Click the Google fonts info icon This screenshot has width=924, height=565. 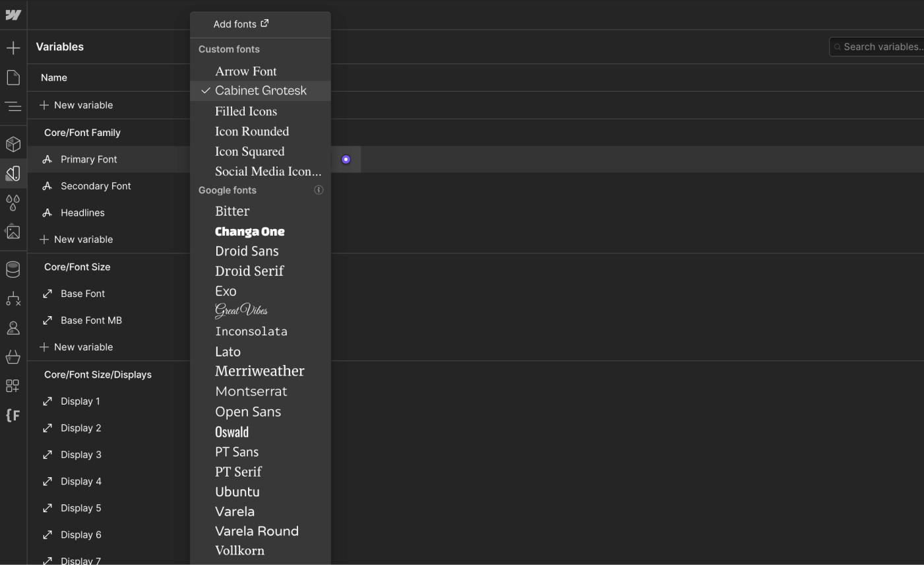pyautogui.click(x=319, y=190)
